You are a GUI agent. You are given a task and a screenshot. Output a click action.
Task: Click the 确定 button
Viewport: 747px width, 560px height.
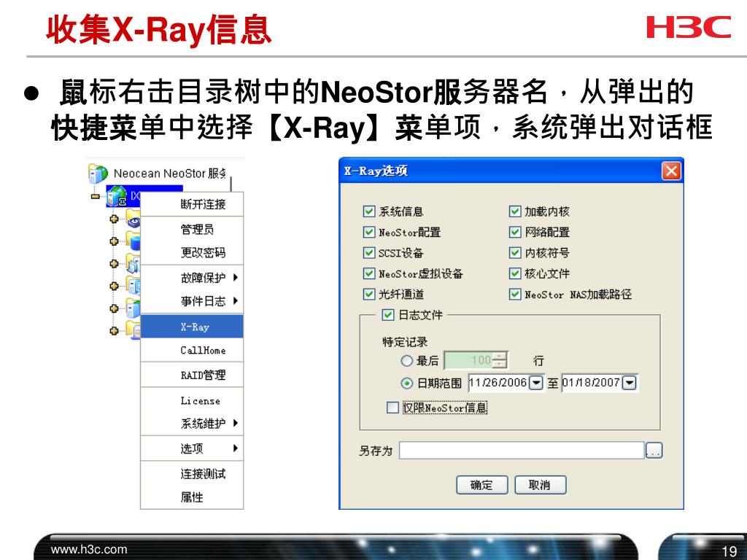481,485
